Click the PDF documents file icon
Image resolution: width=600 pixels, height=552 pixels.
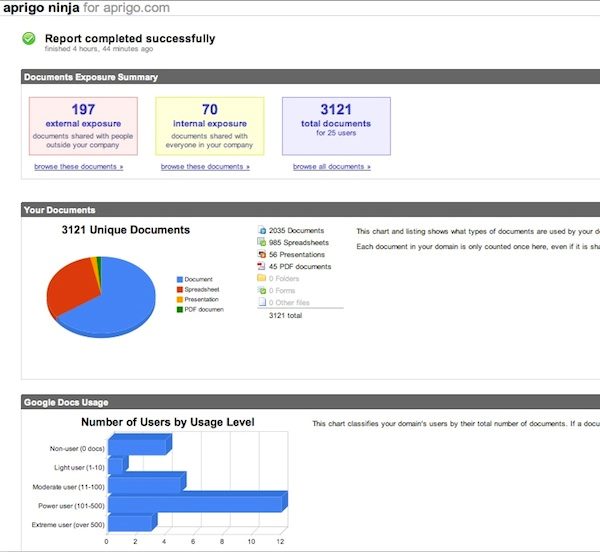262,266
